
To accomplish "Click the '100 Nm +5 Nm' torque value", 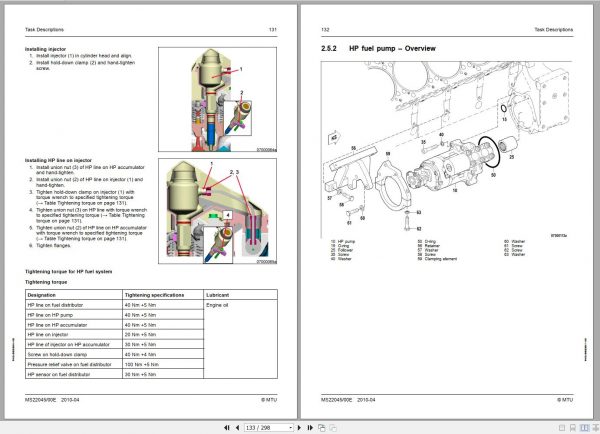I will click(x=142, y=364).
